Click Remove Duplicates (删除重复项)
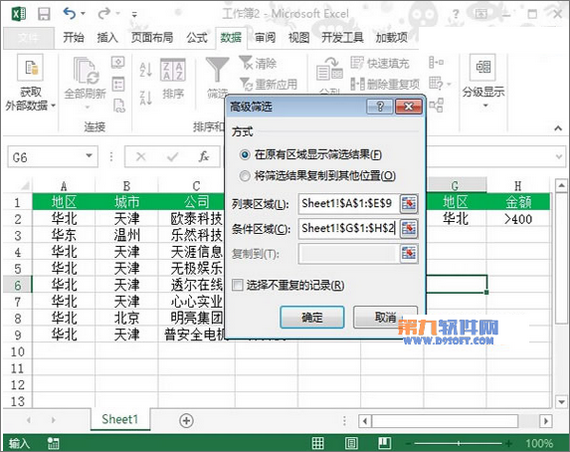570x452 pixels. pos(385,84)
